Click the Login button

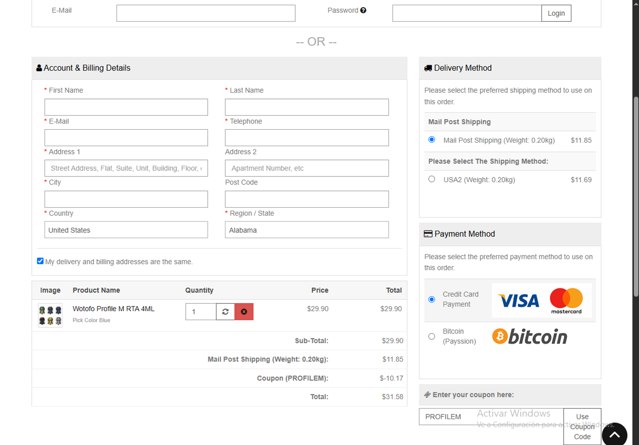pos(556,13)
